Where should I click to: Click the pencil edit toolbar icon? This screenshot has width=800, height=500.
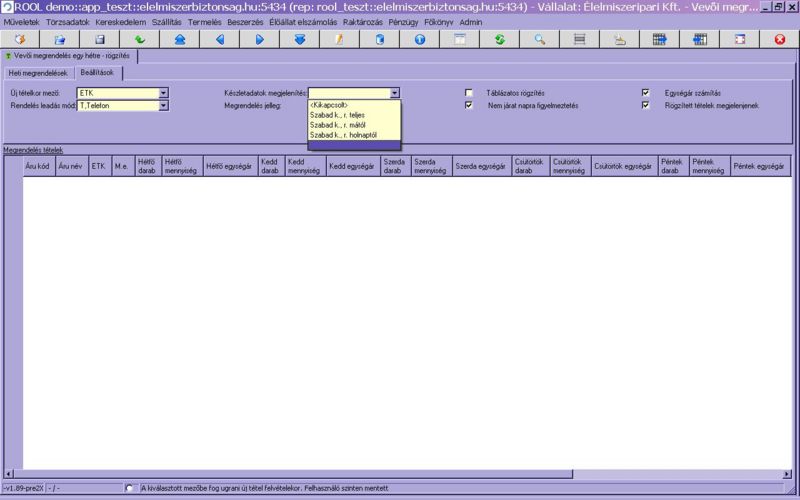point(339,39)
